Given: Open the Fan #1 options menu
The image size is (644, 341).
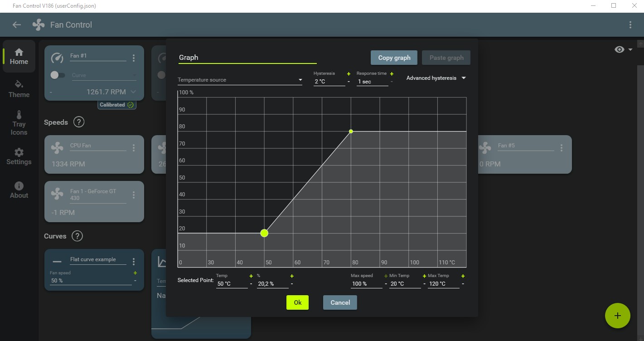Looking at the screenshot, I should point(134,58).
